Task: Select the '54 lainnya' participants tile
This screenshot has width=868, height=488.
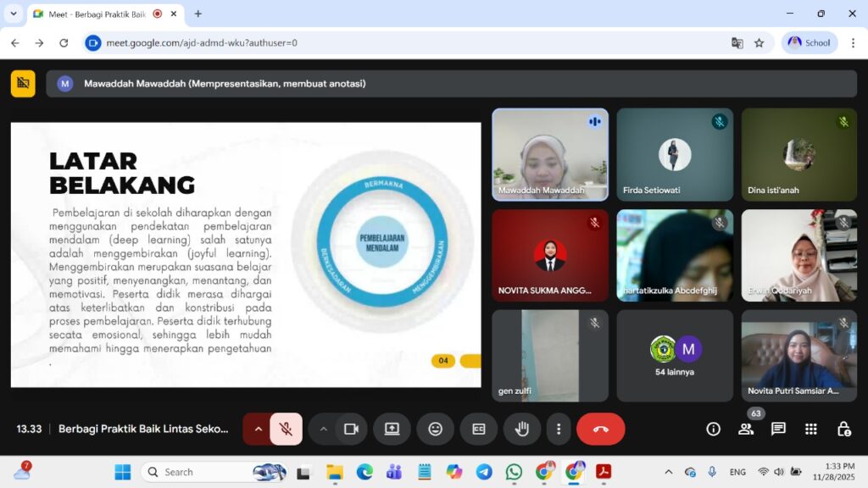Action: [675, 356]
